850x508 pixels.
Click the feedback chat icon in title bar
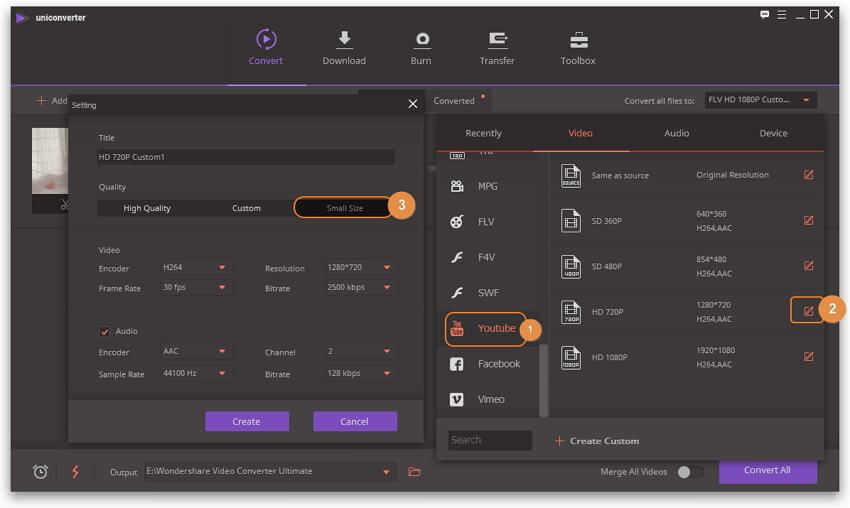click(x=764, y=15)
